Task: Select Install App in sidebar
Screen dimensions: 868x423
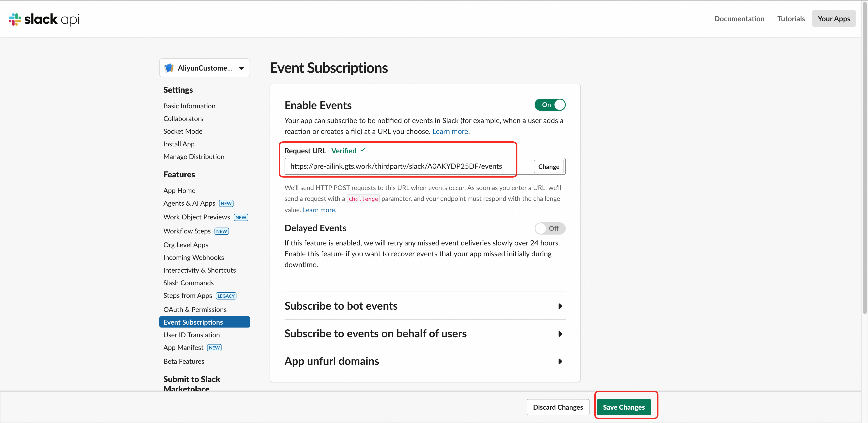Action: [179, 144]
